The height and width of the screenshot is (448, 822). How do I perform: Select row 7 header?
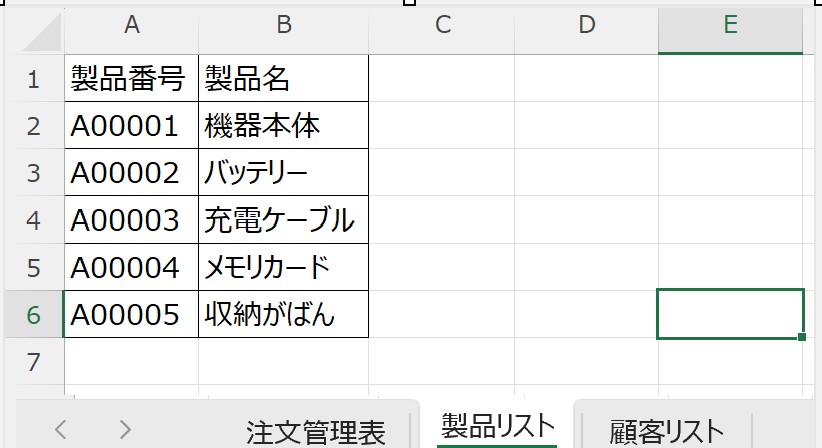pyautogui.click(x=32, y=361)
